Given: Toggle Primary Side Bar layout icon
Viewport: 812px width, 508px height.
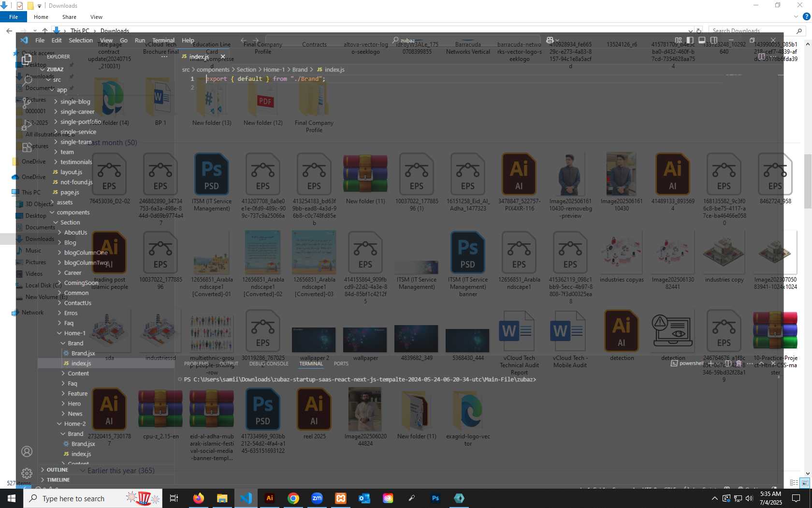Looking at the screenshot, I should (690, 40).
